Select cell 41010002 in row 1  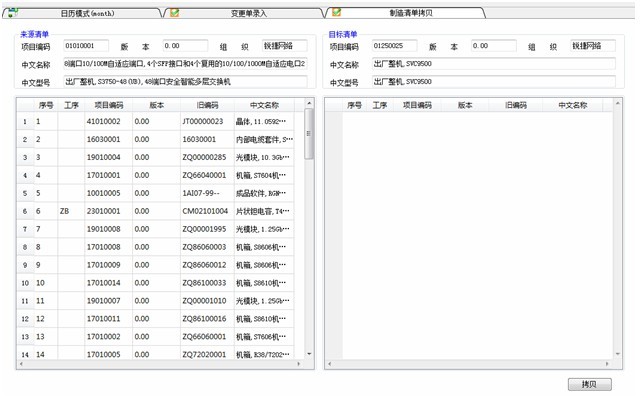[108, 121]
